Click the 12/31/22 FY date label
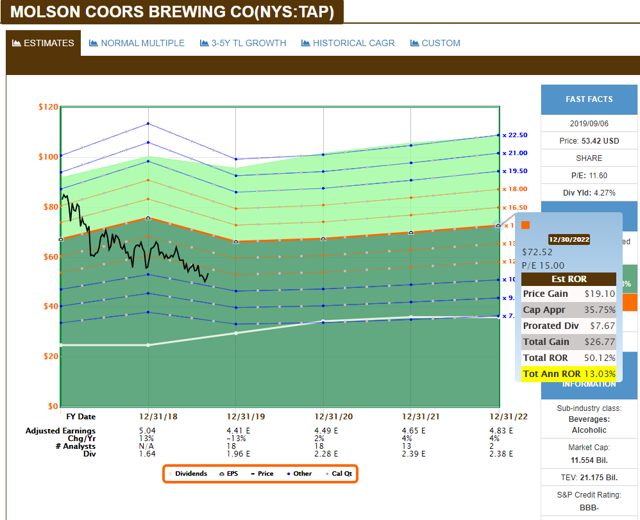The height and width of the screenshot is (520, 640). (x=509, y=417)
